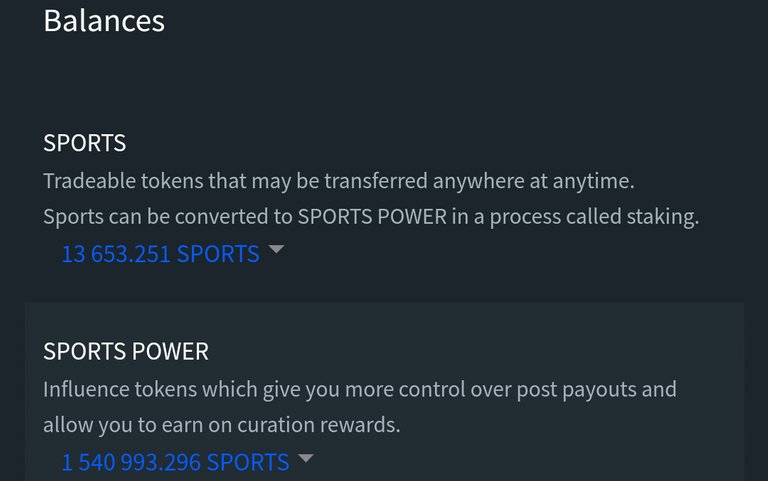Click the SPORTS POWER section title
The height and width of the screenshot is (481, 768).
coord(126,351)
